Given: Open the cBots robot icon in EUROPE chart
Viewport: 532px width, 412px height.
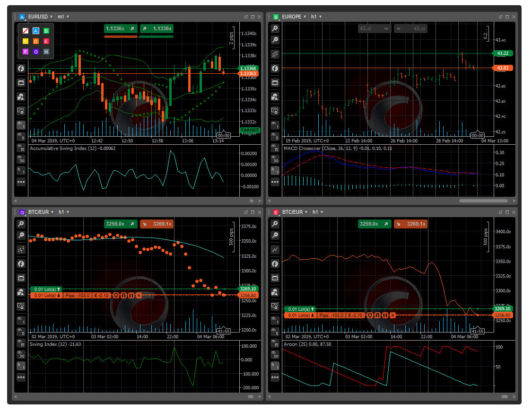Looking at the screenshot, I should (x=275, y=82).
